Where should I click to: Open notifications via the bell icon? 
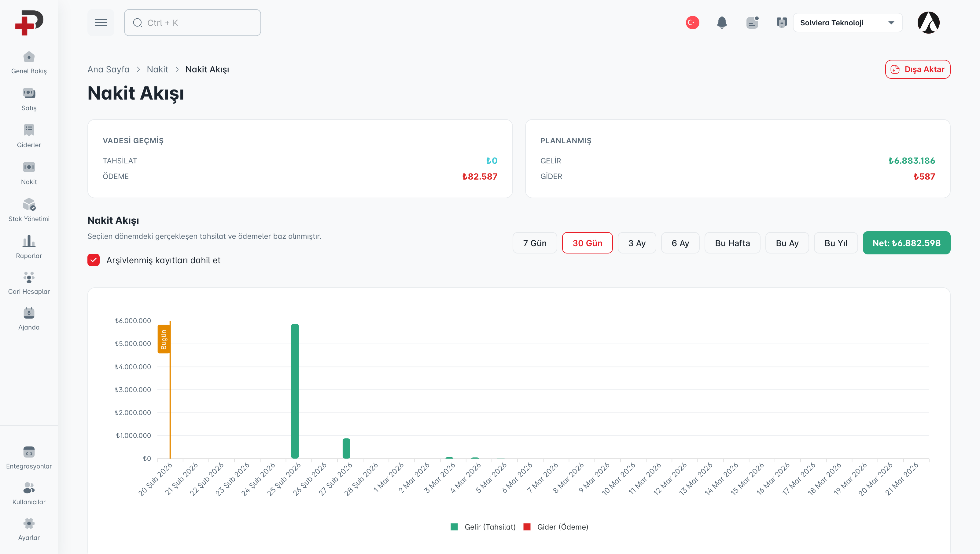[x=722, y=23]
